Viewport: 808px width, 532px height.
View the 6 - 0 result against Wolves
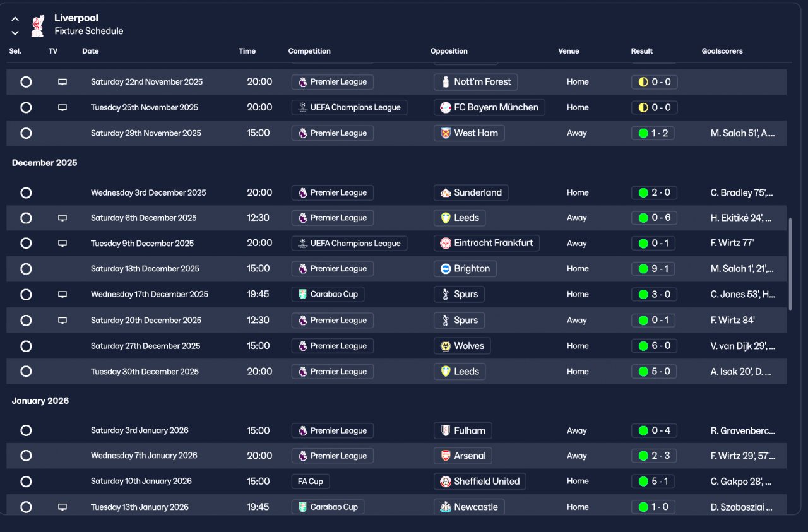click(x=654, y=346)
